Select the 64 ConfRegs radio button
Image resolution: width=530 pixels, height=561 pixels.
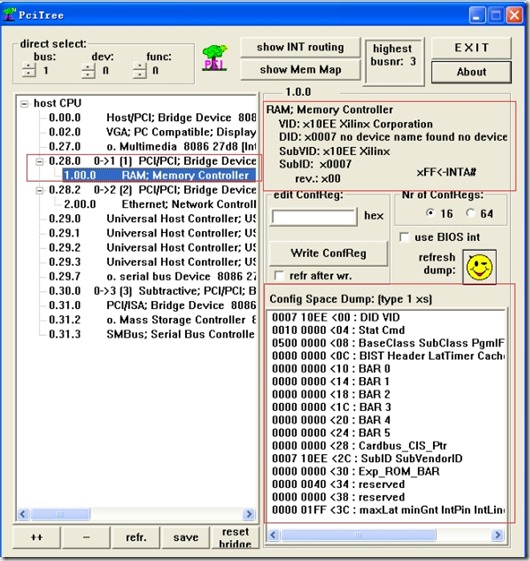coord(470,213)
